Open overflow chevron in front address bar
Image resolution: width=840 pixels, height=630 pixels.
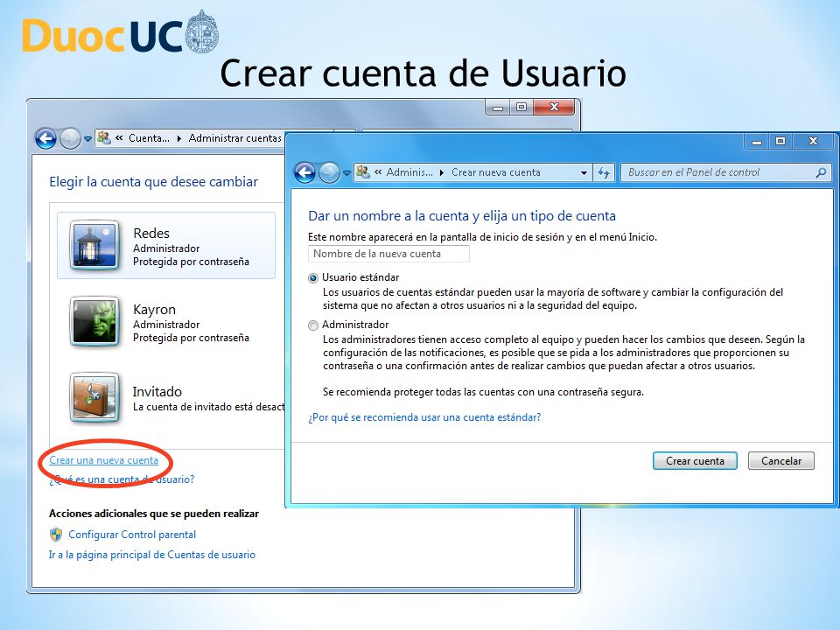(x=378, y=172)
